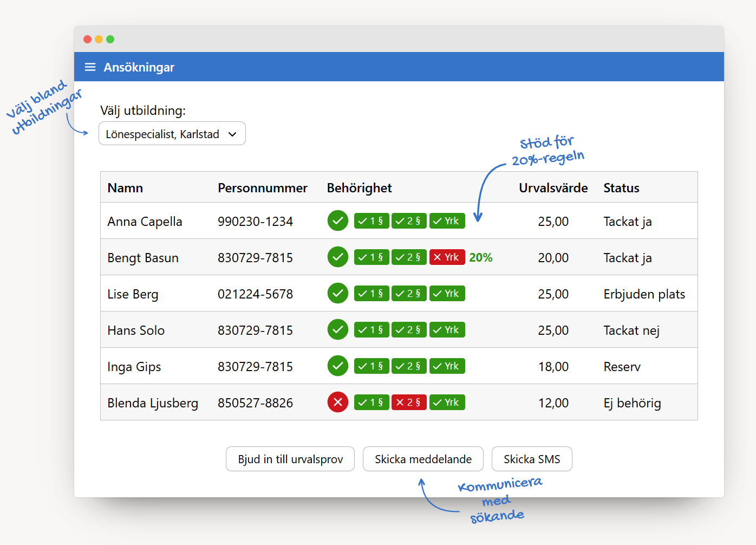
Task: Click the green 20% indicator
Action: pyautogui.click(x=480, y=258)
